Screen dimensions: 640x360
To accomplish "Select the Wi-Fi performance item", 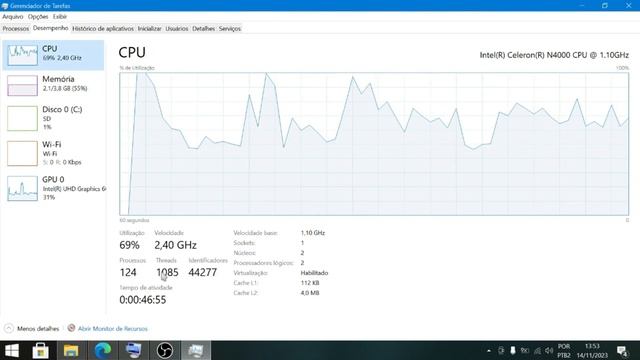I will [53, 153].
